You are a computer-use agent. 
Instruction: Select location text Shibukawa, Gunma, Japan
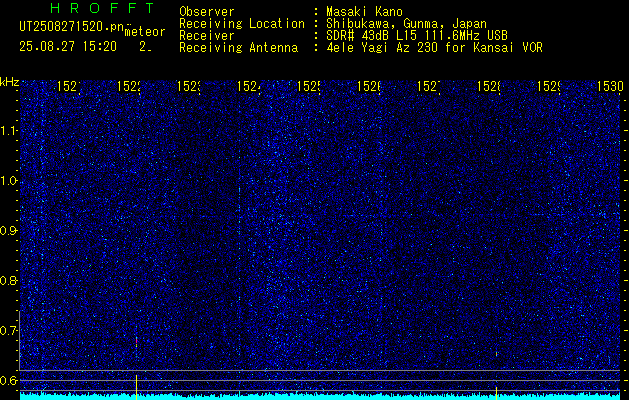click(x=406, y=24)
